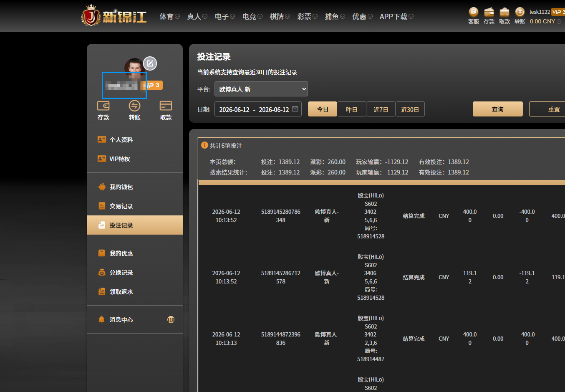This screenshot has height=392, width=565.
Task: Click the -119.12 win/loss value in the table
Action: [527, 277]
